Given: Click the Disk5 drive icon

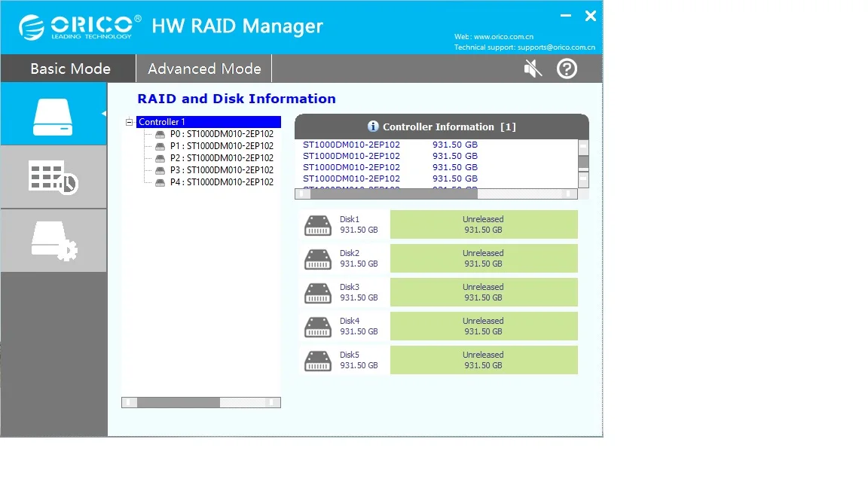Looking at the screenshot, I should [318, 360].
